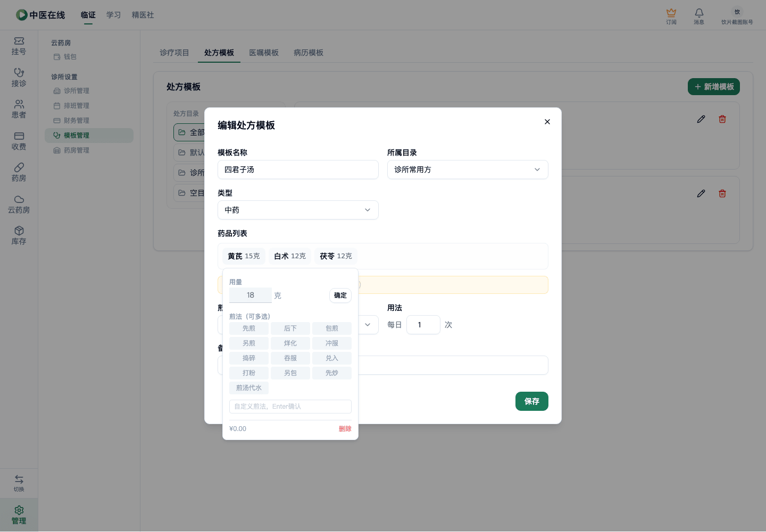Toggle the 另煎 decoction method

pyautogui.click(x=249, y=343)
